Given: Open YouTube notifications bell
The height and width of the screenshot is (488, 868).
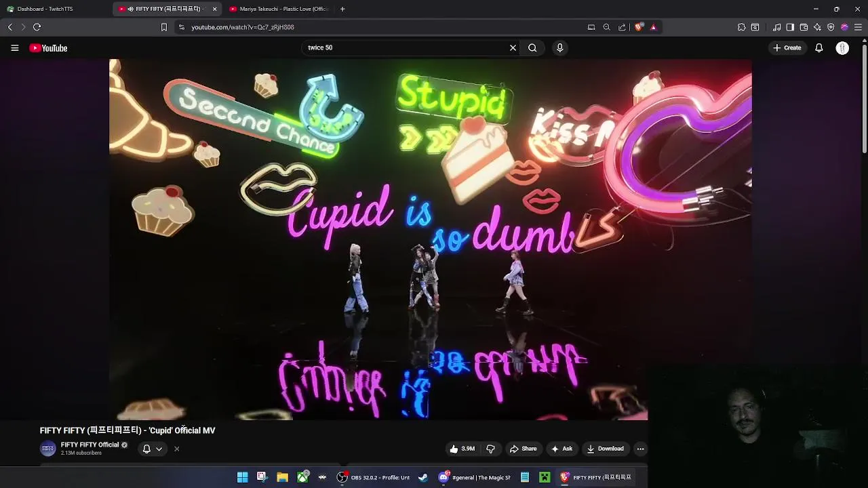Looking at the screenshot, I should click(818, 47).
